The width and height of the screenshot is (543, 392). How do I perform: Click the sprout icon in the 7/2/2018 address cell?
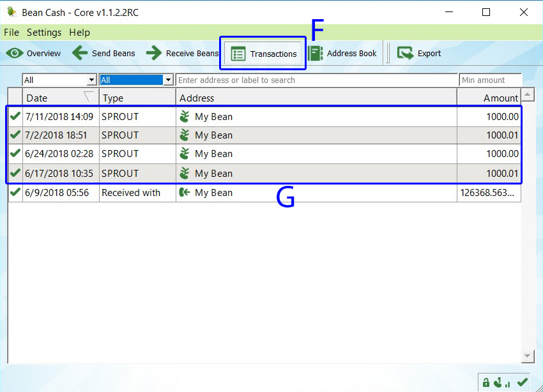pyautogui.click(x=185, y=135)
